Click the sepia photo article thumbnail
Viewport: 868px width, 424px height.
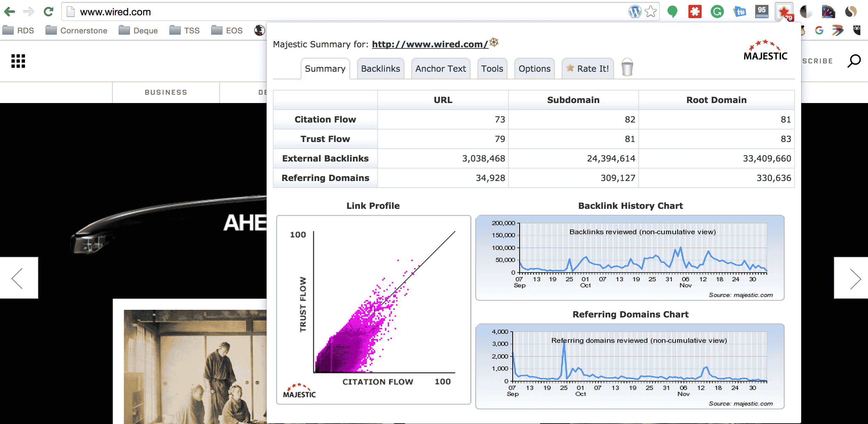click(195, 367)
